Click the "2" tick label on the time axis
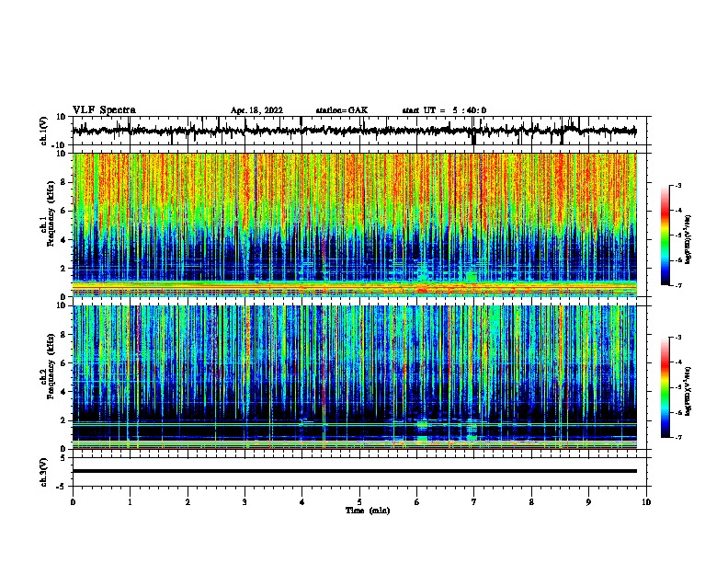Image resolution: width=728 pixels, height=563 pixels. (x=188, y=502)
